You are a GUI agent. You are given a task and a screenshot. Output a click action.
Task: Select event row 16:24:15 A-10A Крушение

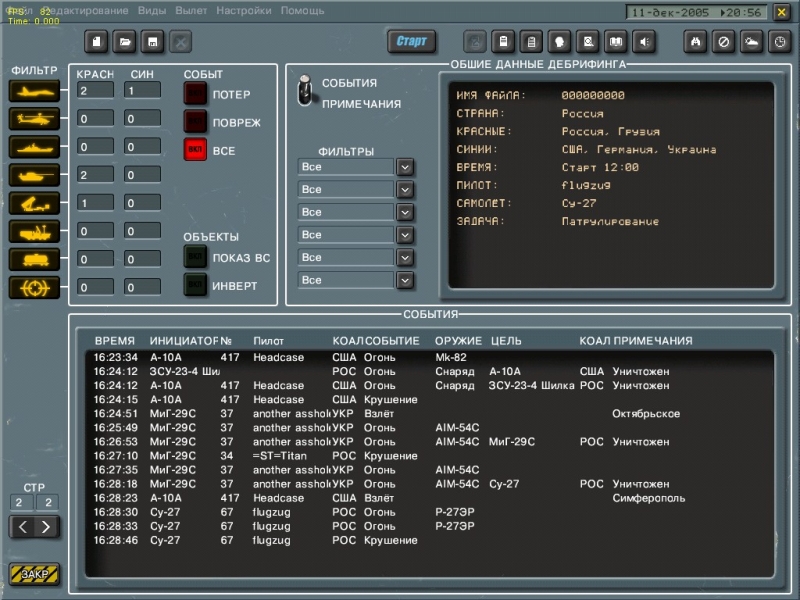click(x=429, y=399)
